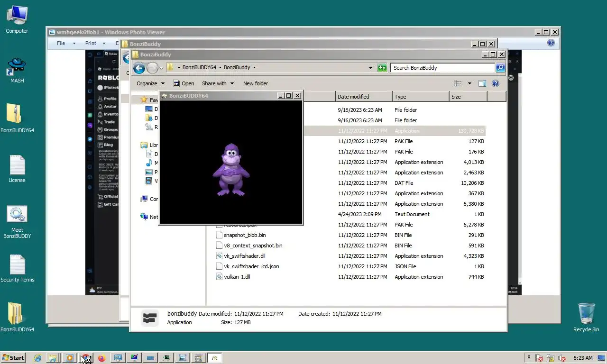The height and width of the screenshot is (364, 607).
Task: Sort by Size column header
Action: click(x=468, y=97)
